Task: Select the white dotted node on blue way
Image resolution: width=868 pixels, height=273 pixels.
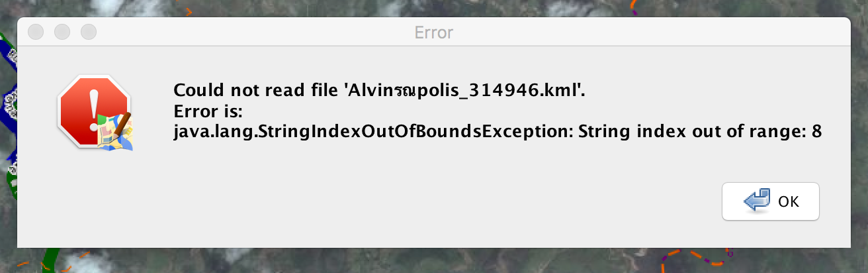Action: 9,104
